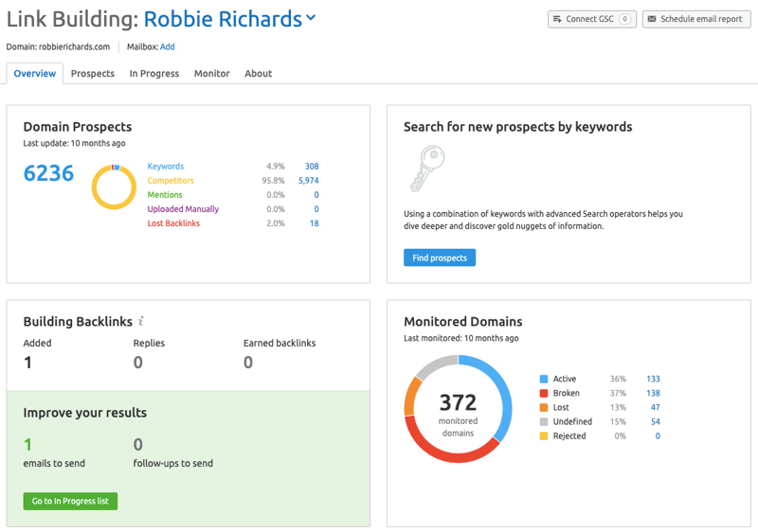
Task: Click the Lost Backlinks link
Action: coord(173,223)
